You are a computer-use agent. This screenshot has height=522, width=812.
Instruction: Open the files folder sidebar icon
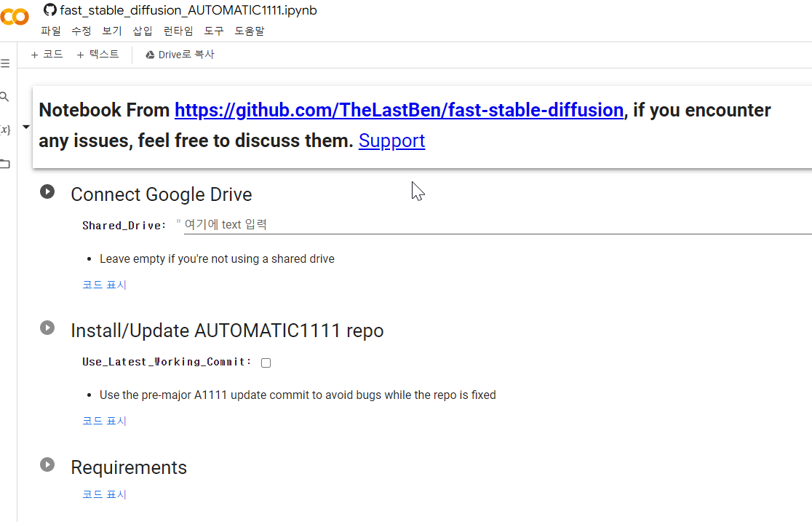click(5, 164)
